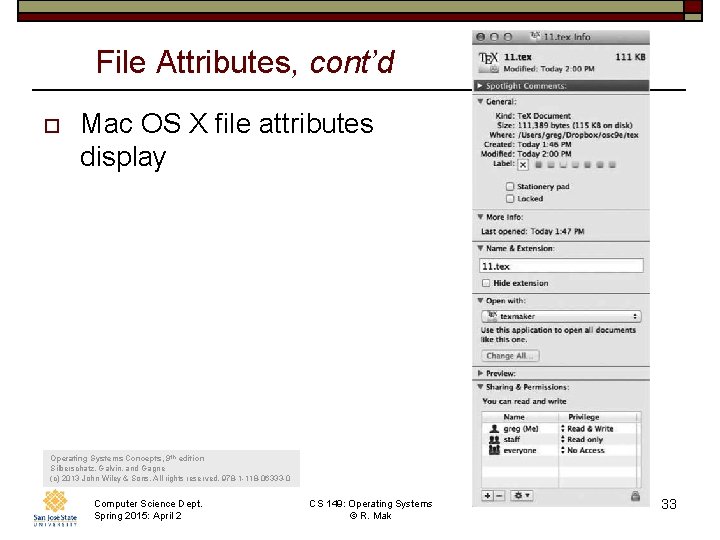This screenshot has width=720, height=540.
Task: Expand the Spotlight Comments section
Action: pos(480,86)
